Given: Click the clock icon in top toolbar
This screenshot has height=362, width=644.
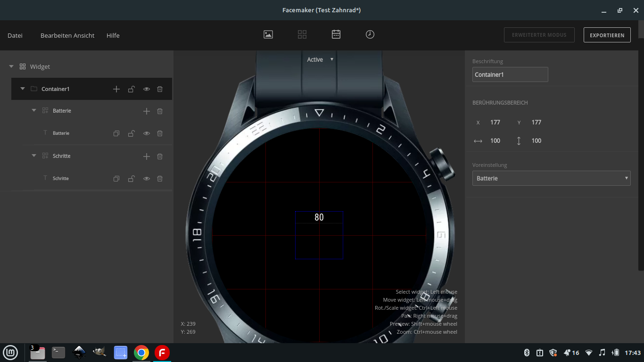Looking at the screenshot, I should (370, 34).
